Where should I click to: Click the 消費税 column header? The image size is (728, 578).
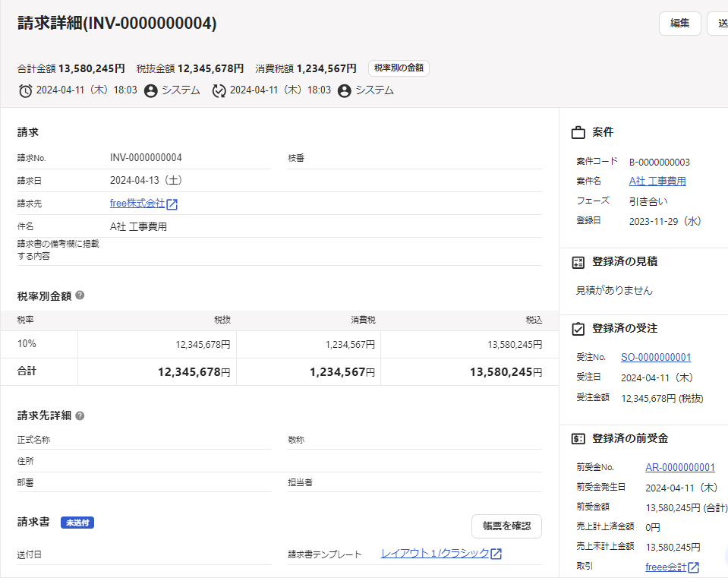click(x=363, y=320)
